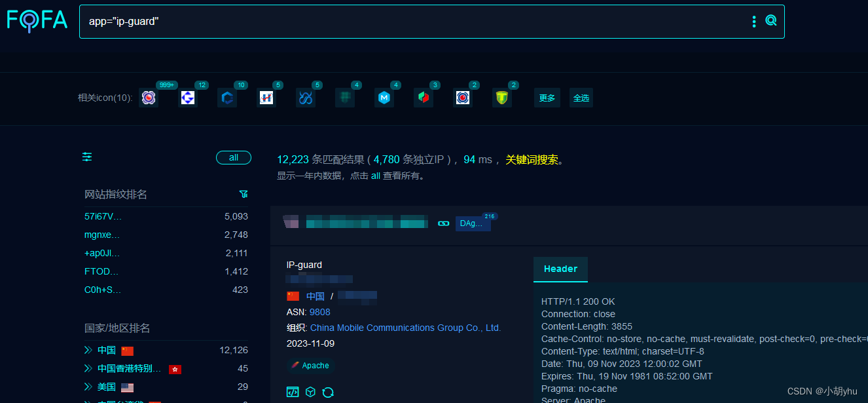Viewport: 868px width, 403px height.
Task: Select the red target icon with 2 badge
Action: 463,98
